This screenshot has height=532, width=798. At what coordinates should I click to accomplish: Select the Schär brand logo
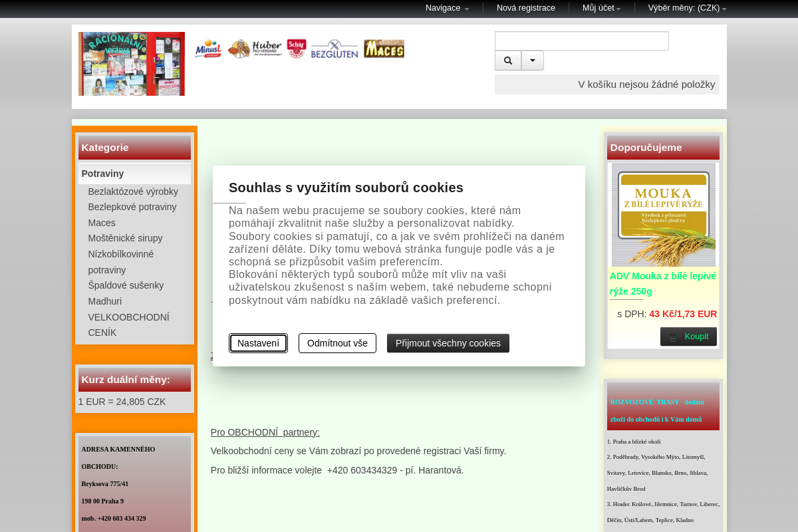(296, 47)
